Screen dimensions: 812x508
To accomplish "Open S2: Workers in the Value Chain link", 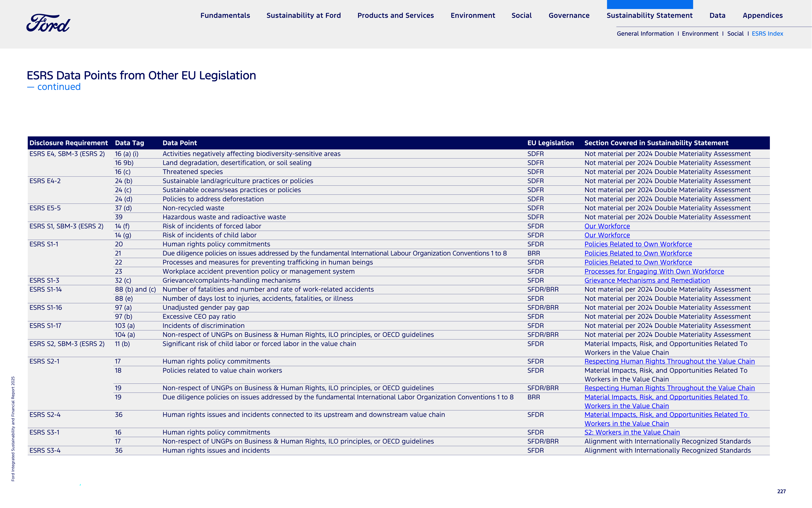I will point(632,432).
